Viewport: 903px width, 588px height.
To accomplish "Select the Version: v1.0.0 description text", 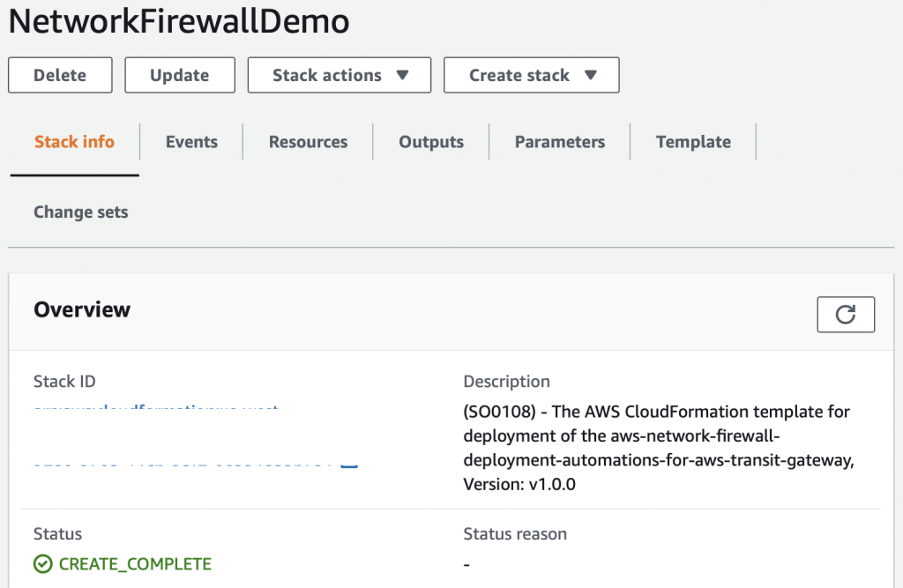I will pos(519,484).
